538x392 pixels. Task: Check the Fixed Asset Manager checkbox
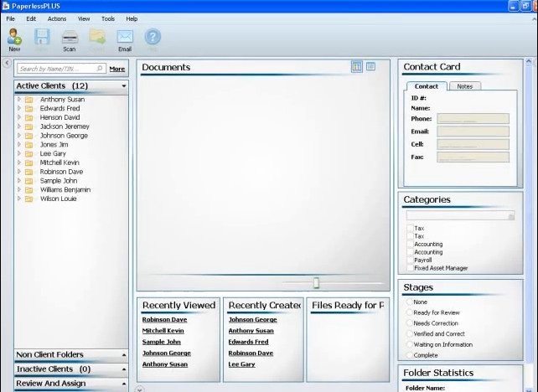coord(410,268)
